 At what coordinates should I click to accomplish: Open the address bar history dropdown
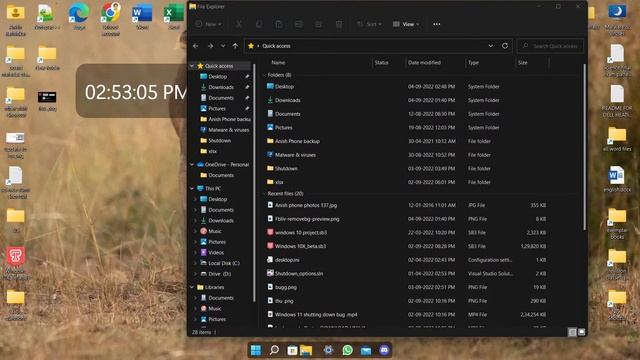coord(491,46)
